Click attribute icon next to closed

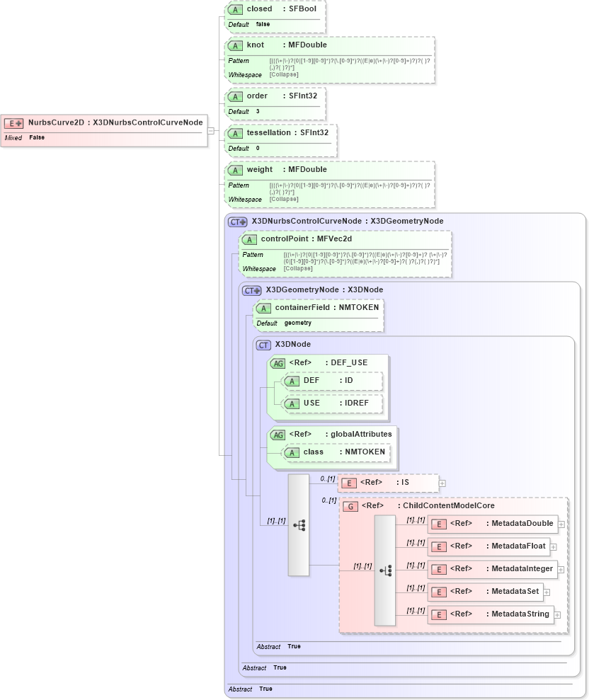pyautogui.click(x=235, y=9)
